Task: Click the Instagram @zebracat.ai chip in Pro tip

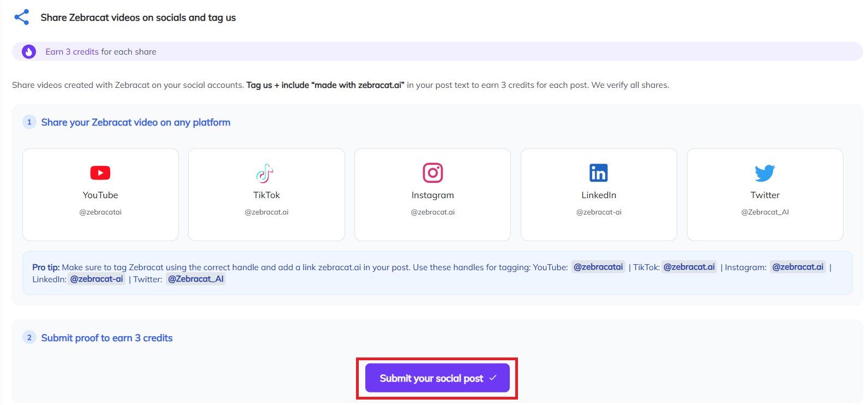Action: tap(798, 267)
